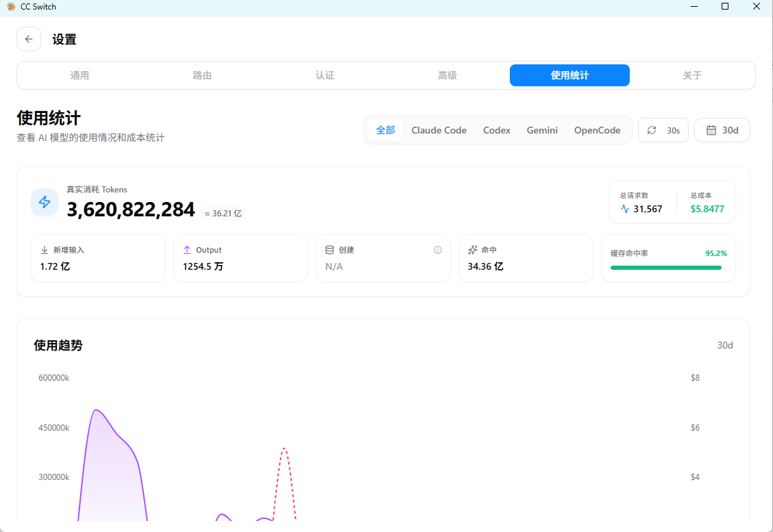
Task: Click the ≈ 36.21 亿 badge
Action: (x=223, y=214)
